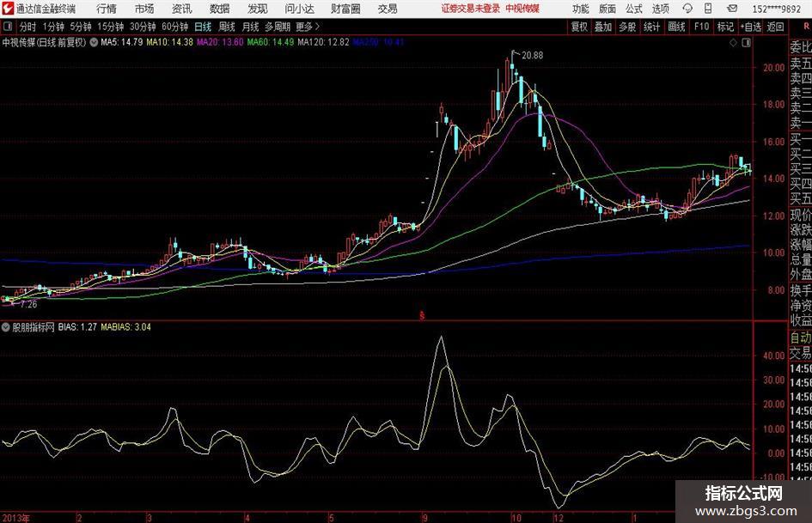Switch to 30分钟 period
The width and height of the screenshot is (812, 523).
(x=143, y=27)
